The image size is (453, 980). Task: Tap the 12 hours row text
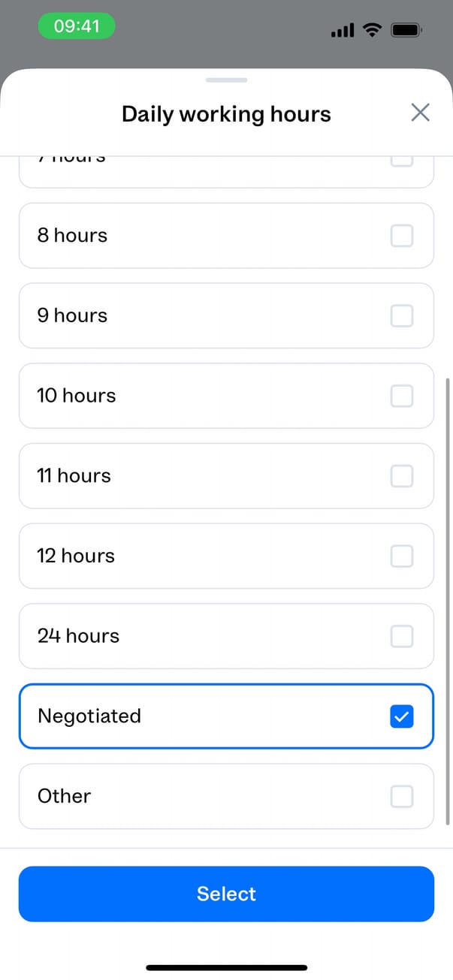(76, 556)
